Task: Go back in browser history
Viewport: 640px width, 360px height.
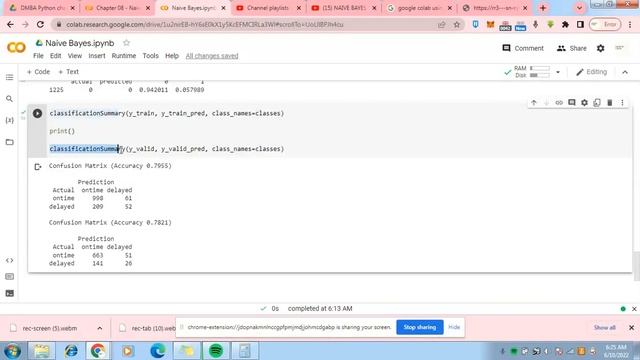Action: (10, 24)
